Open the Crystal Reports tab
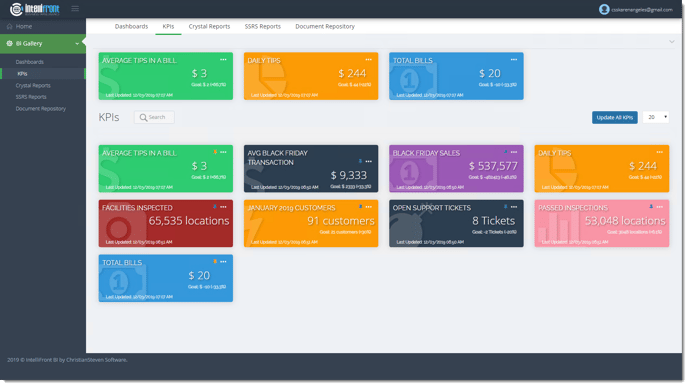Viewport: 688px width, 386px height. (209, 26)
